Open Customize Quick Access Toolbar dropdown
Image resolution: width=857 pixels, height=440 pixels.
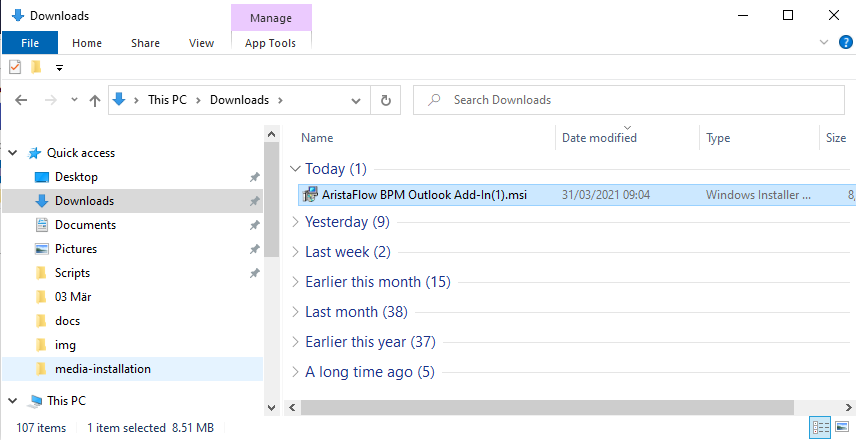[60, 68]
